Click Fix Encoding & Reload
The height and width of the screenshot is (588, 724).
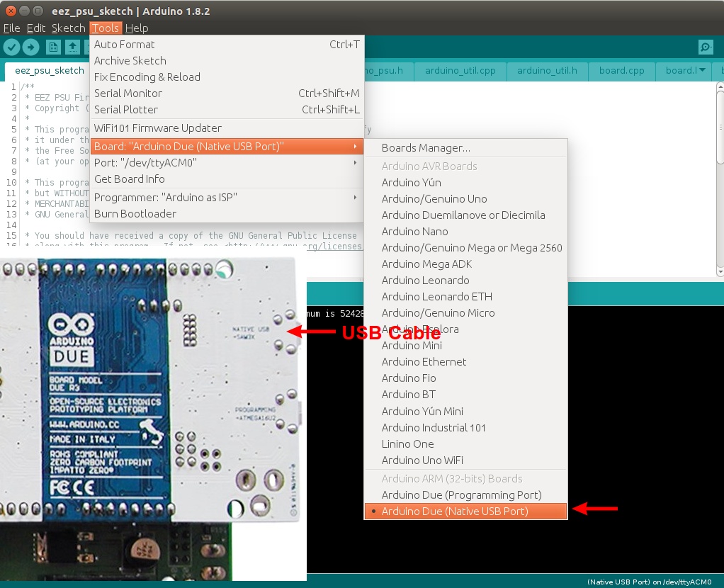coord(227,77)
